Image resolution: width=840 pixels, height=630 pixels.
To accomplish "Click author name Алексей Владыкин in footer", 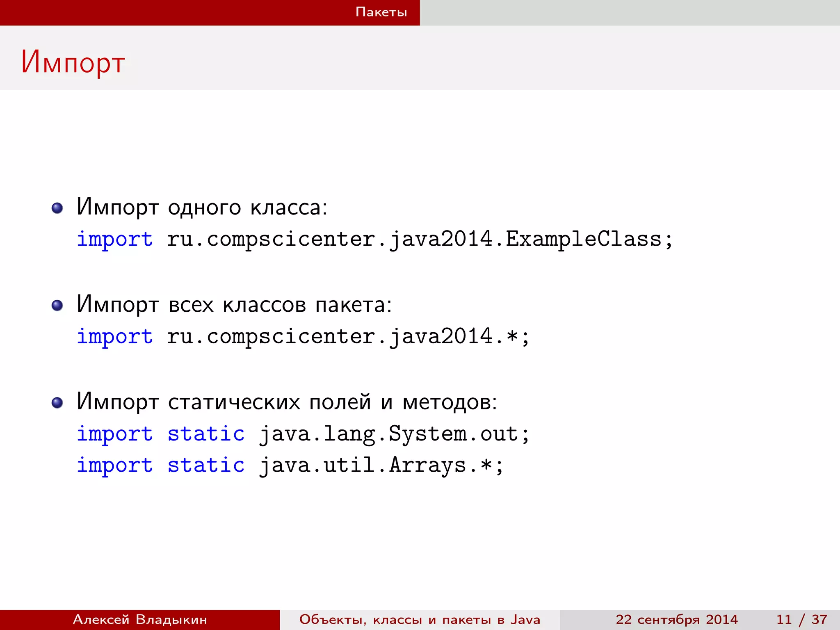I will [140, 619].
